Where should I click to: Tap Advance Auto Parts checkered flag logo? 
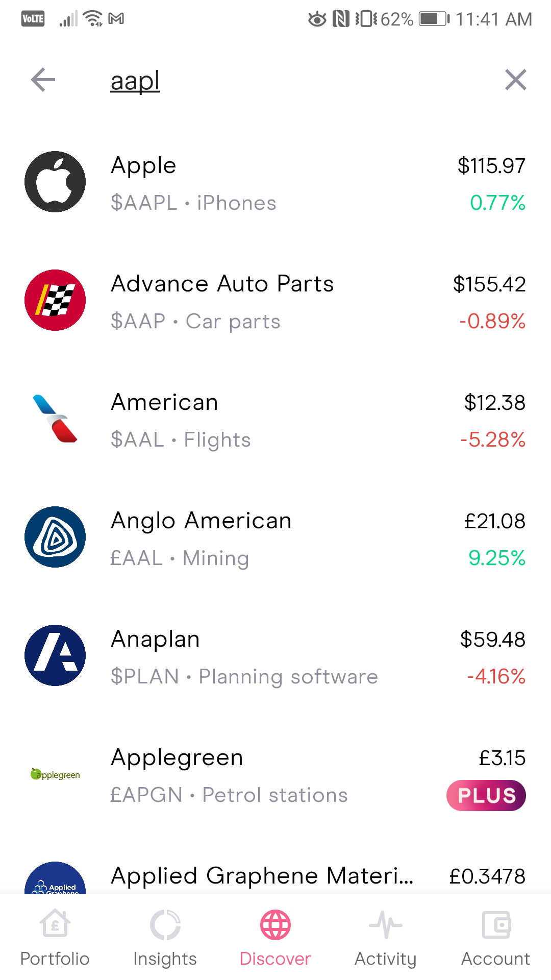tap(55, 300)
